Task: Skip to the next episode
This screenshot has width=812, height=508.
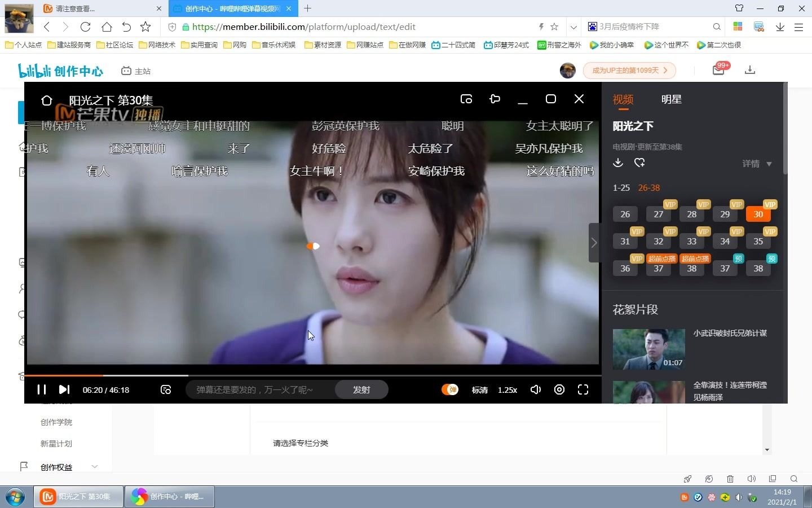Action: click(64, 389)
